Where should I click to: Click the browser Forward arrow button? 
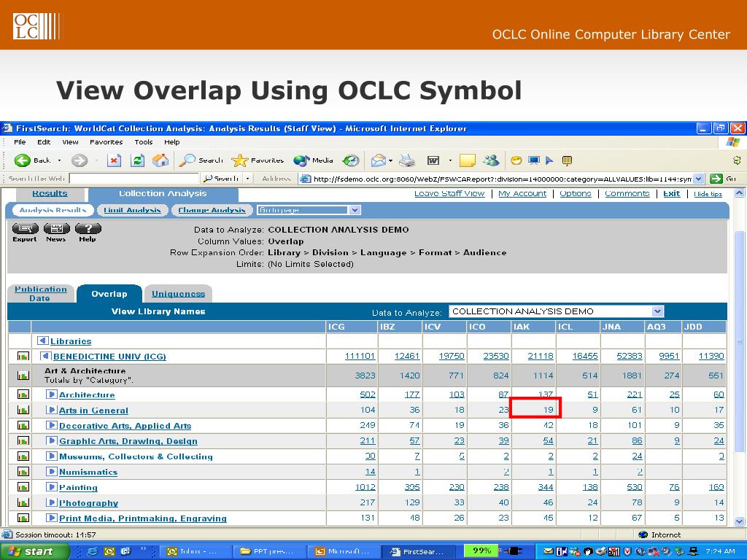80,160
